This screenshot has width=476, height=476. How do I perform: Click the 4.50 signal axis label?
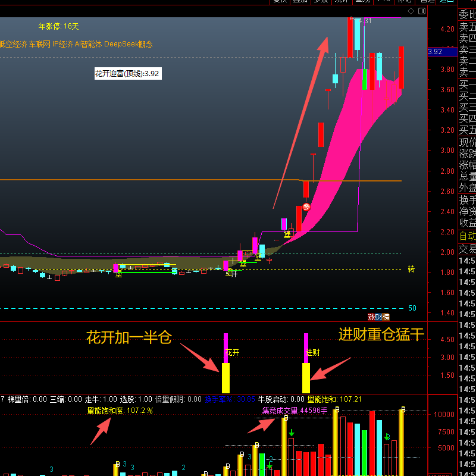447,339
